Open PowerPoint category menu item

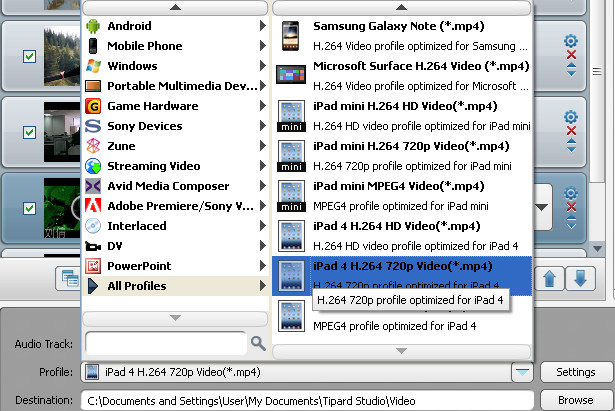tap(175, 266)
